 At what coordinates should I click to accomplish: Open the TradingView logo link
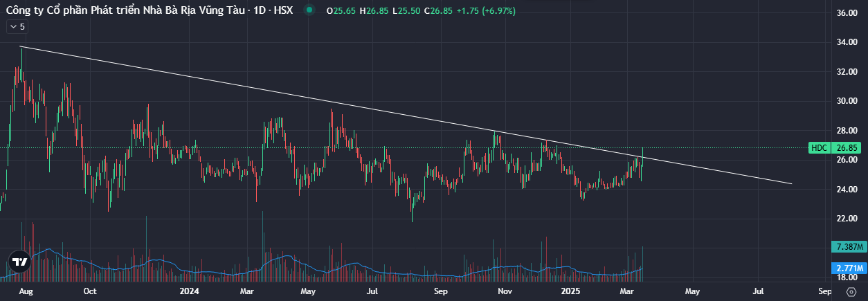19,262
